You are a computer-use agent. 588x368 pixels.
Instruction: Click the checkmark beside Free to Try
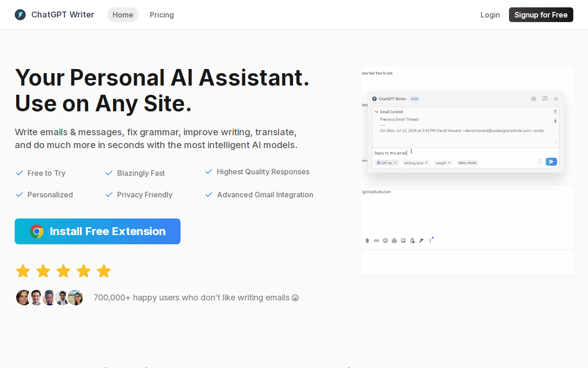(x=19, y=173)
